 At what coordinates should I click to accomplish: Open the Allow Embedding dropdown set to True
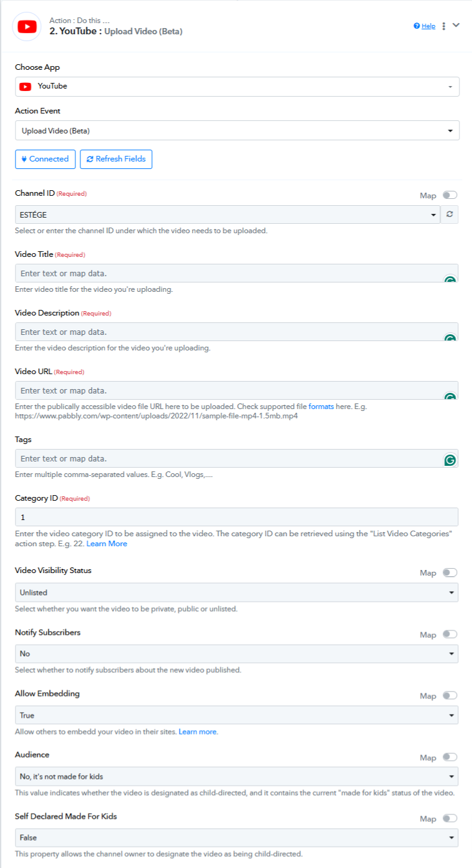click(236, 715)
